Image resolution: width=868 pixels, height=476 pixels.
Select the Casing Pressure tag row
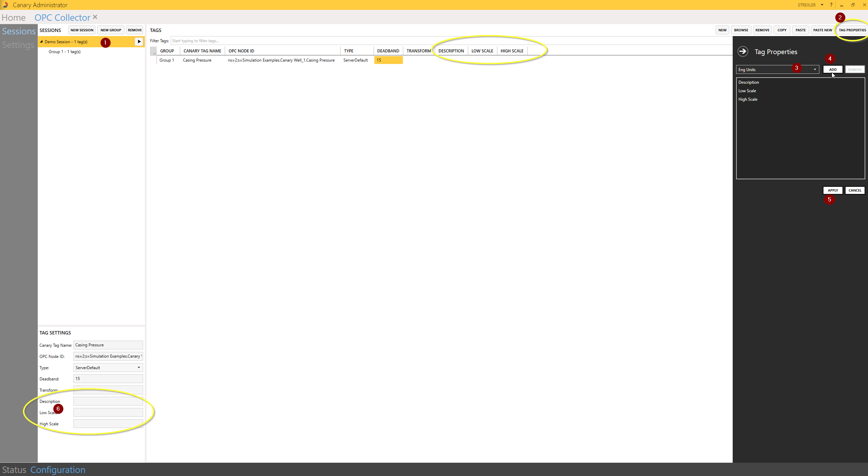(x=197, y=60)
